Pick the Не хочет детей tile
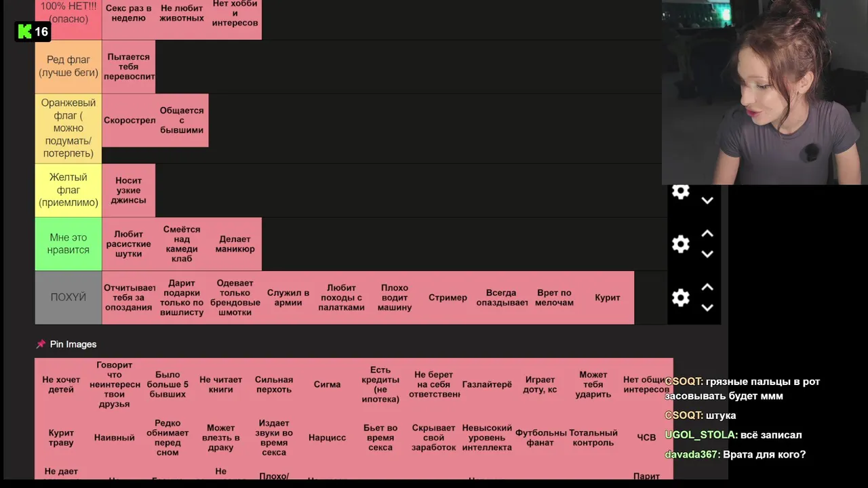This screenshot has width=868, height=488. (x=61, y=384)
